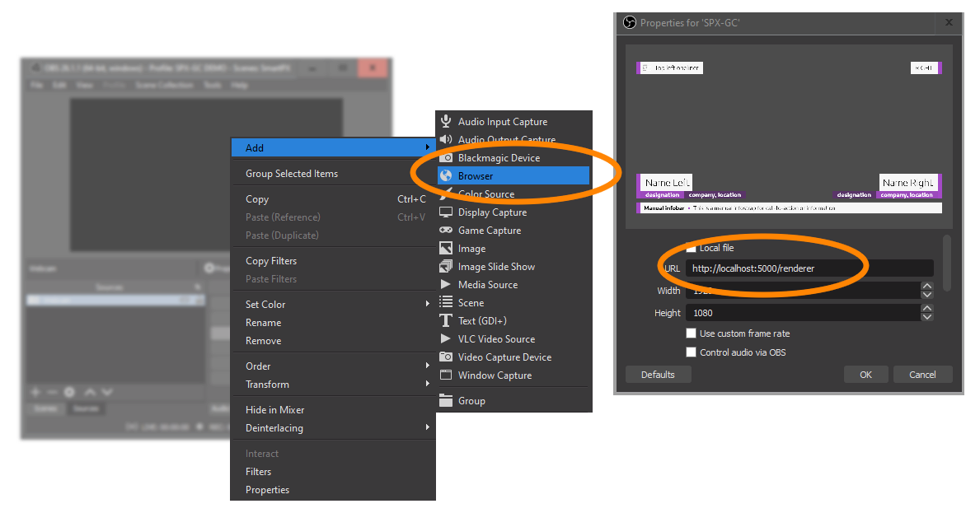Click the Height value field 1080
980x513 pixels.
(803, 313)
